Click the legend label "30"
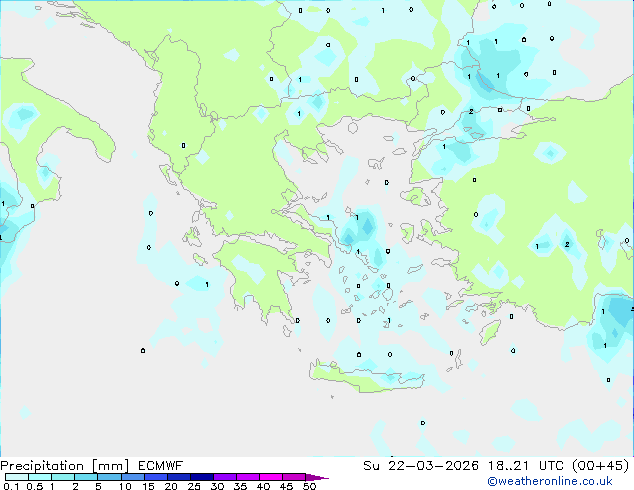Screen dimensions: 634x490 (217, 486)
